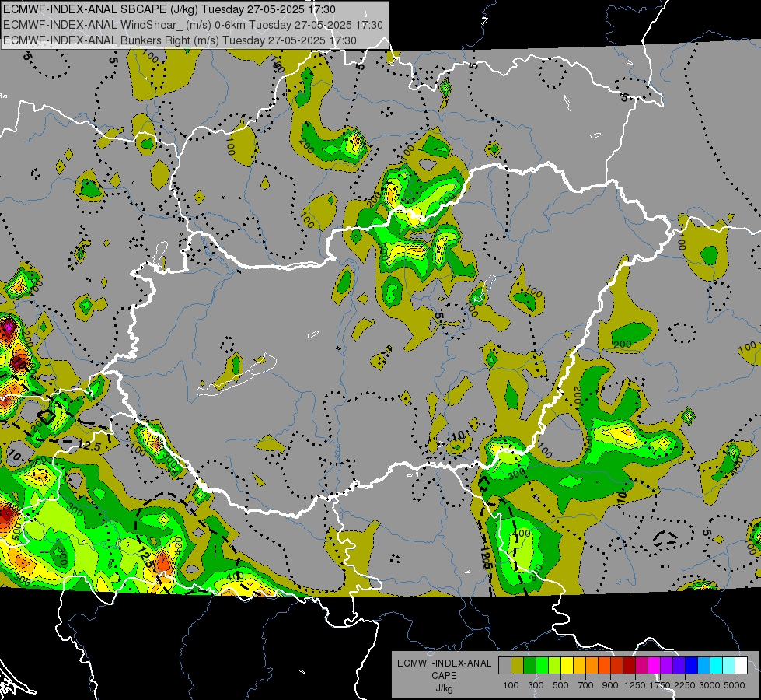Click the 1250 tick label under legend
Viewport: 761px width, 700px height.
point(635,685)
